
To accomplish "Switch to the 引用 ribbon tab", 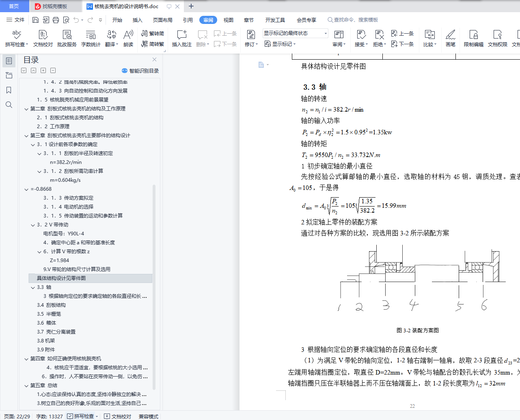I will pos(188,20).
